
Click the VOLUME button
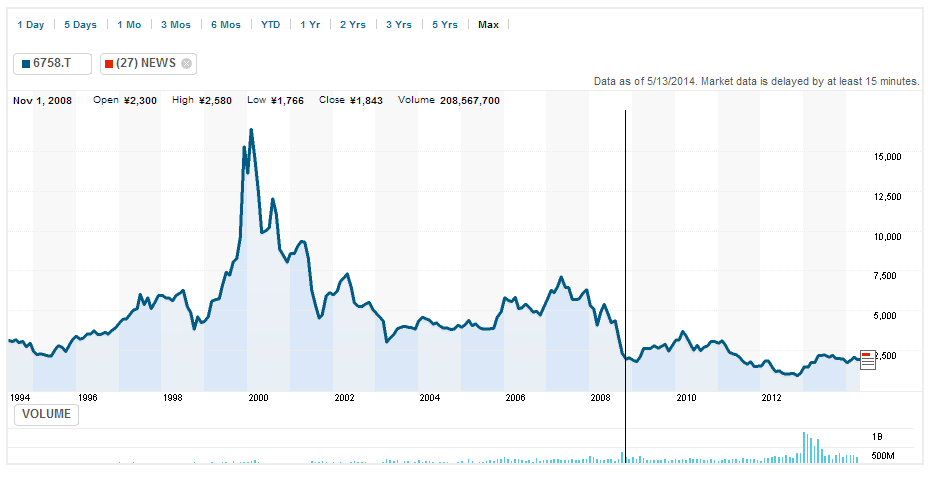47,414
